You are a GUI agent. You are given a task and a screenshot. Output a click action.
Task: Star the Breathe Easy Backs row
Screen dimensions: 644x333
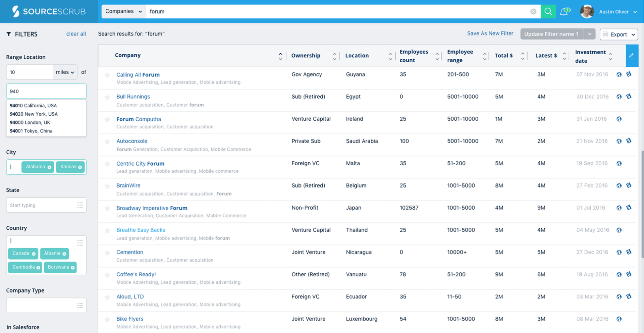click(107, 230)
